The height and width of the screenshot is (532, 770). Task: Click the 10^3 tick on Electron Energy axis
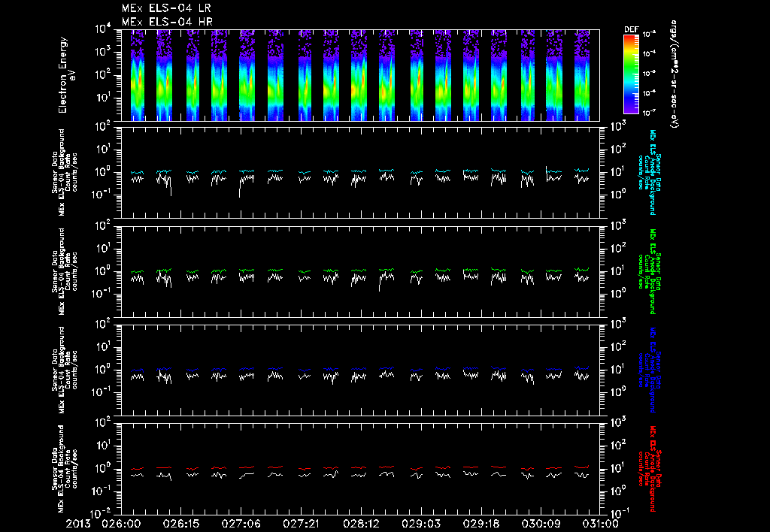click(102, 52)
